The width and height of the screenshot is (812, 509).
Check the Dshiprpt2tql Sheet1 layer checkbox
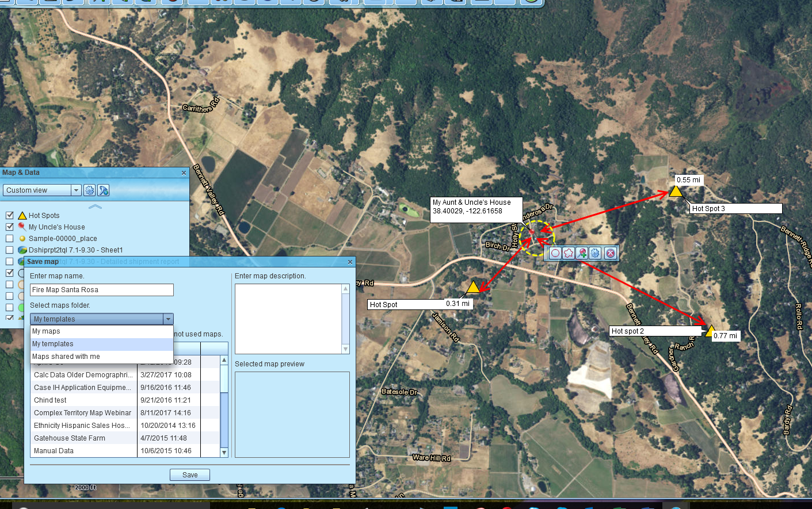10,250
